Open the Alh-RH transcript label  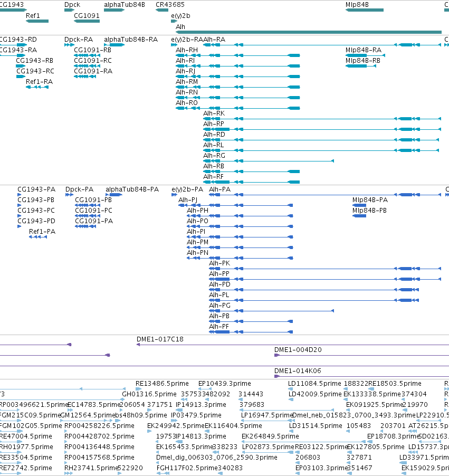[187, 50]
